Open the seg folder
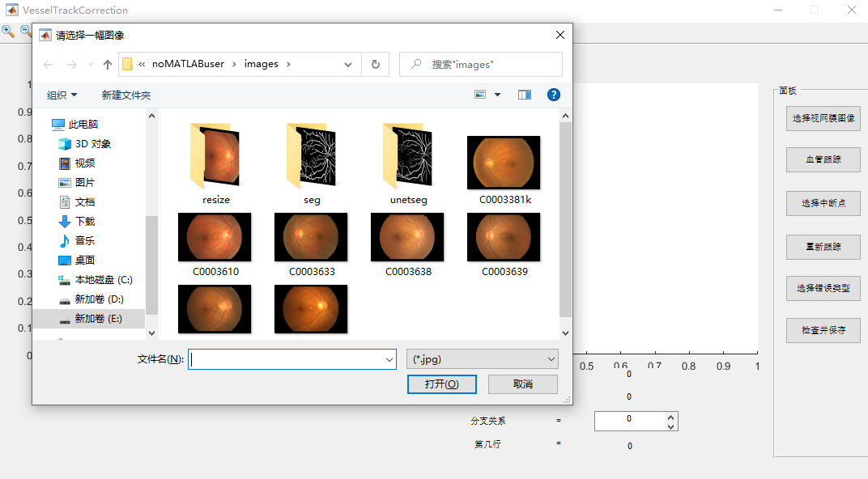This screenshot has height=479, width=868. 312,158
